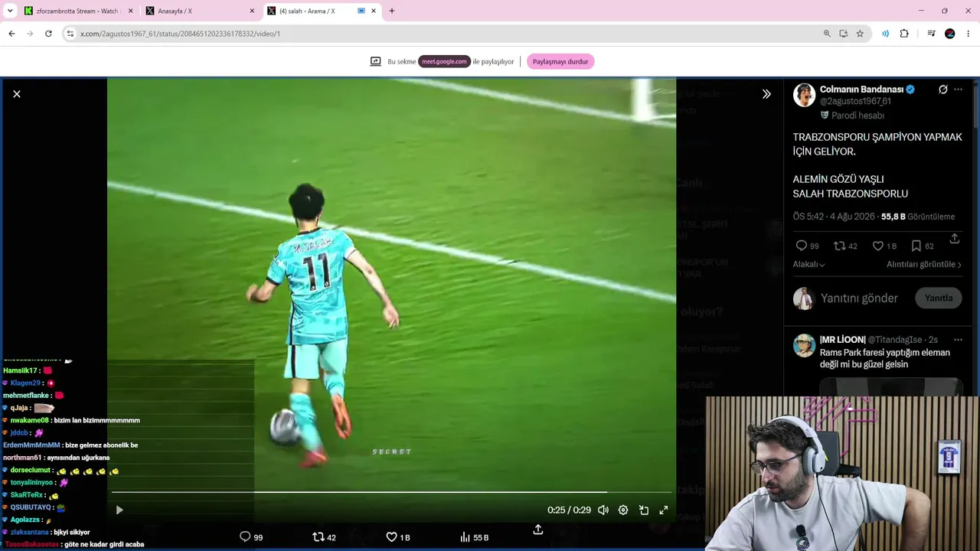Close the video viewer with the X icon
980x551 pixels.
tap(17, 94)
